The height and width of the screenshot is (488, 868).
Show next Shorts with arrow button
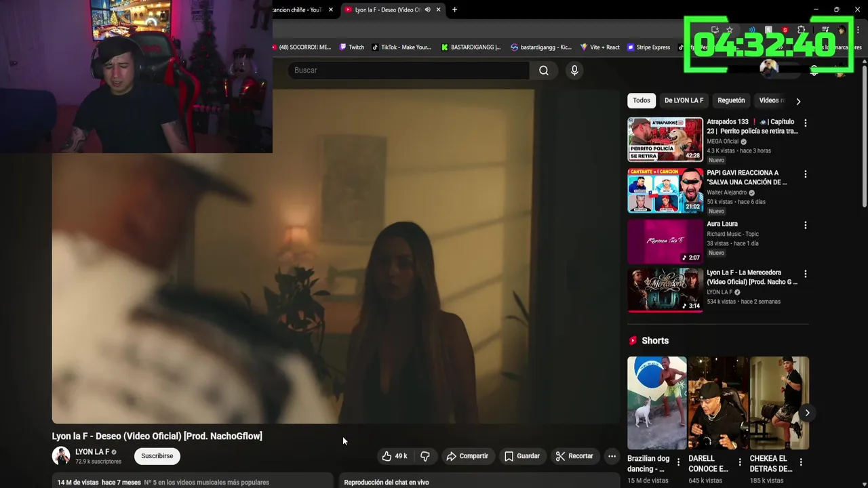click(x=807, y=413)
